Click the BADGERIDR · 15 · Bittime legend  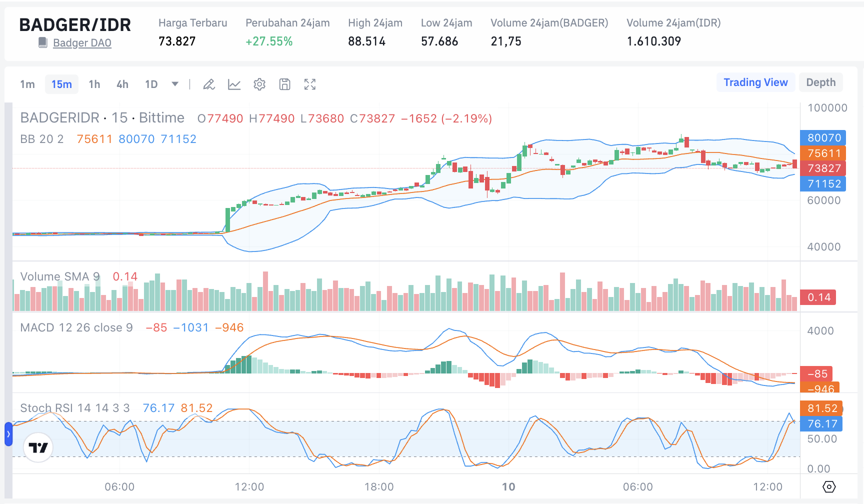102,118
